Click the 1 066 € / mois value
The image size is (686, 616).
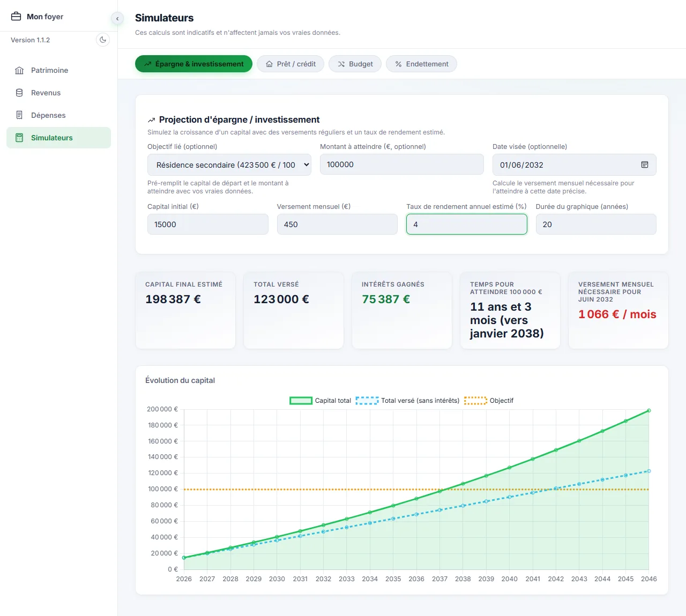pyautogui.click(x=617, y=314)
